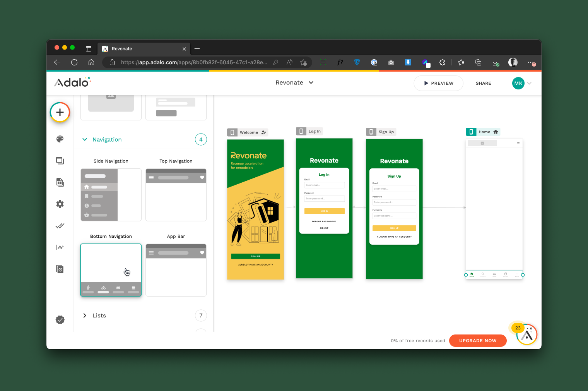Open the Publish double-checkmark icon
This screenshot has width=588, height=391.
[x=60, y=226]
